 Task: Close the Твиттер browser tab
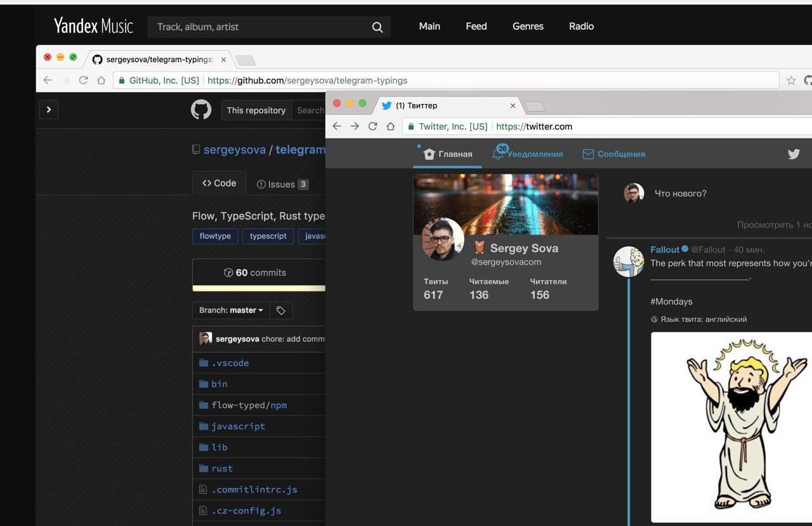pos(513,106)
